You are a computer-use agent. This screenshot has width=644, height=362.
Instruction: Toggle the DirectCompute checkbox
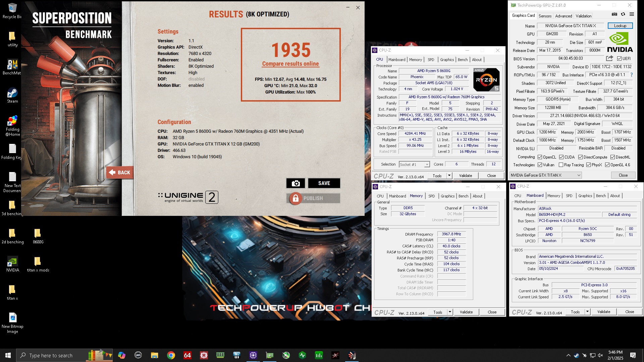click(580, 157)
